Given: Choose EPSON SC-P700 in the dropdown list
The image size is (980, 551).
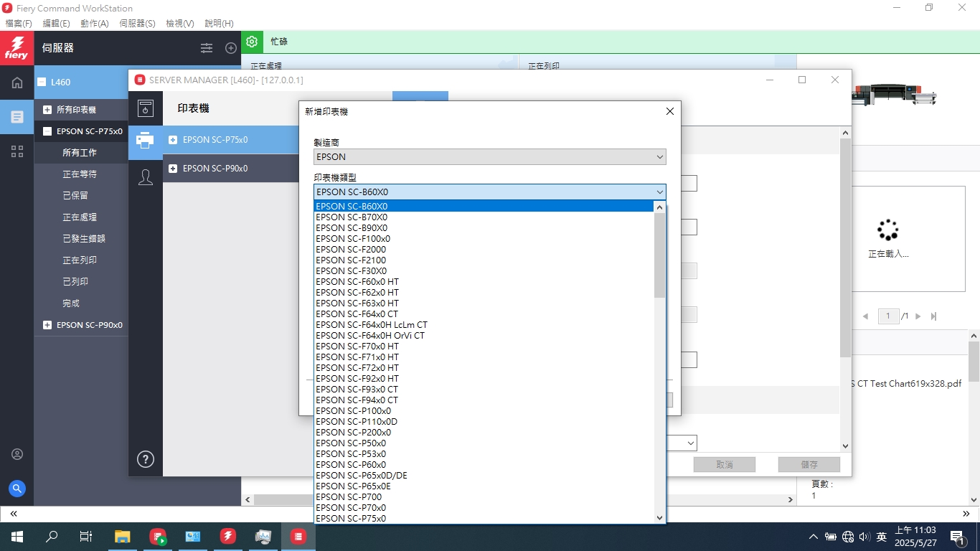Looking at the screenshot, I should click(349, 496).
